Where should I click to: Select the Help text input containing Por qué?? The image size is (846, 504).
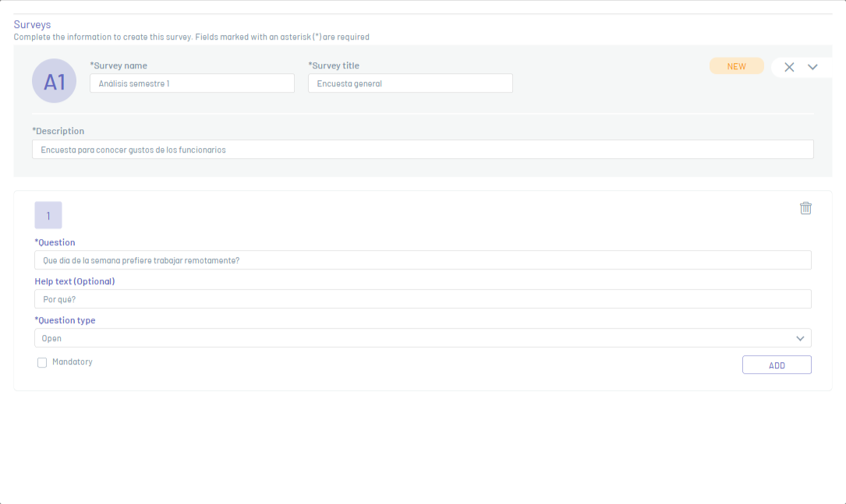pyautogui.click(x=423, y=299)
